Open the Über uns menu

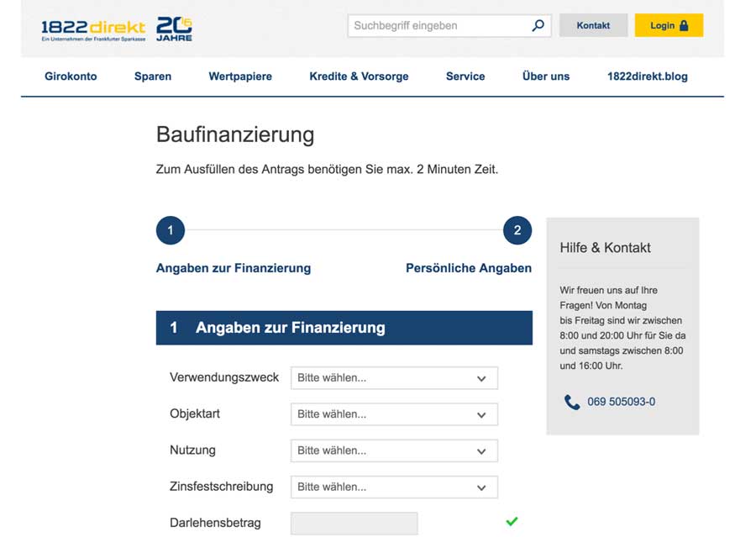click(546, 76)
